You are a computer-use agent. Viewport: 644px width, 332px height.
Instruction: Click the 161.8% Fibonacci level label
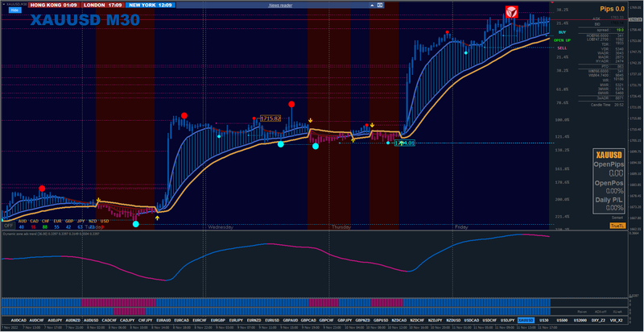point(562,169)
